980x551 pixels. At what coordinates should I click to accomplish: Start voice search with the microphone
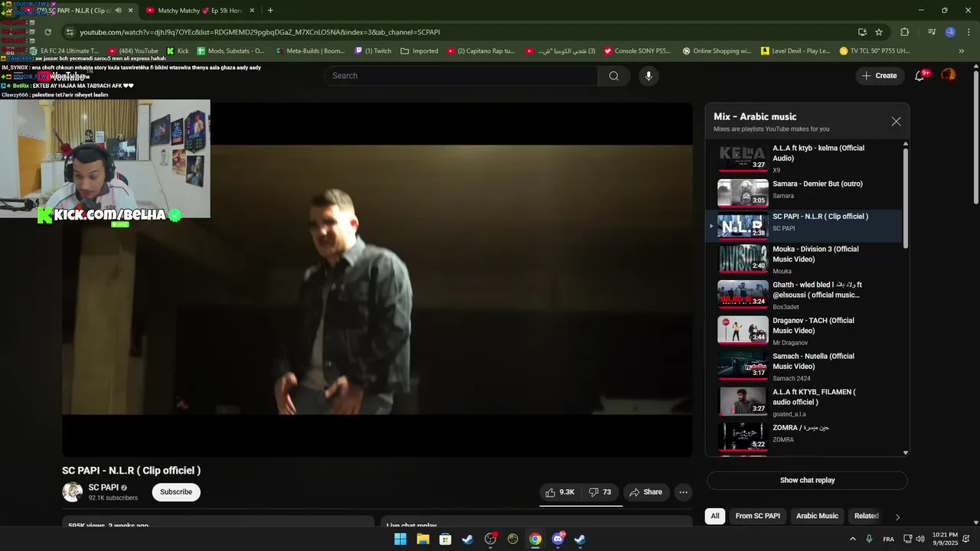click(x=648, y=76)
